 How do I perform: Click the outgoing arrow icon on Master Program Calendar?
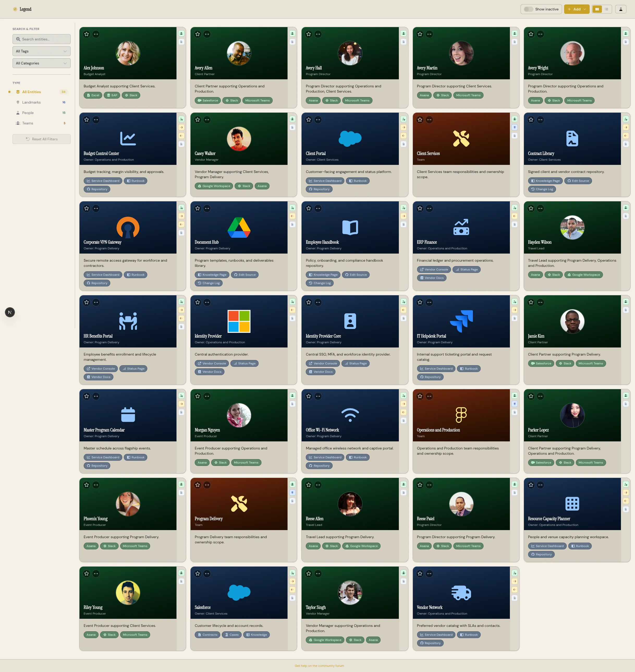(181, 404)
